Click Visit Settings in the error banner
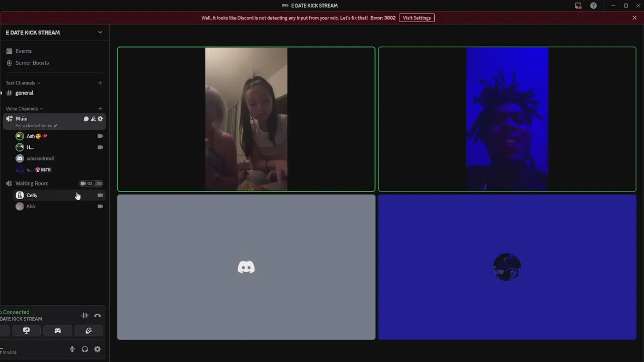This screenshot has width=644, height=362. tap(417, 18)
